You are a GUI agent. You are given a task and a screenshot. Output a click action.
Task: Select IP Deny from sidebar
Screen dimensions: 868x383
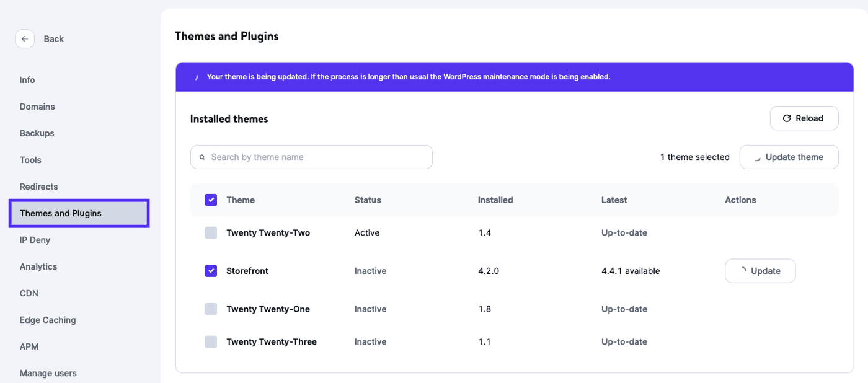(x=35, y=240)
